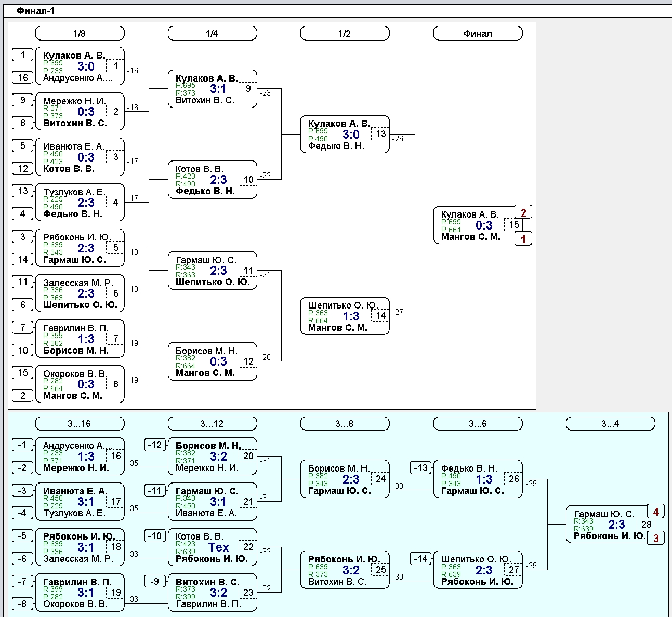This screenshot has height=617, width=672.
Task: Select the -13 box beside Федько В. Н.
Action: pos(420,468)
